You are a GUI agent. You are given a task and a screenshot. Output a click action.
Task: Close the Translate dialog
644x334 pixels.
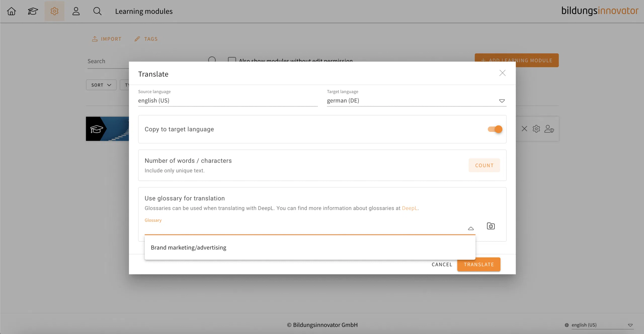502,73
